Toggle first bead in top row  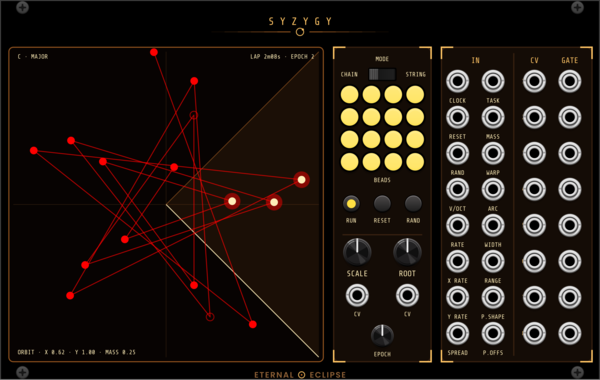coord(349,95)
